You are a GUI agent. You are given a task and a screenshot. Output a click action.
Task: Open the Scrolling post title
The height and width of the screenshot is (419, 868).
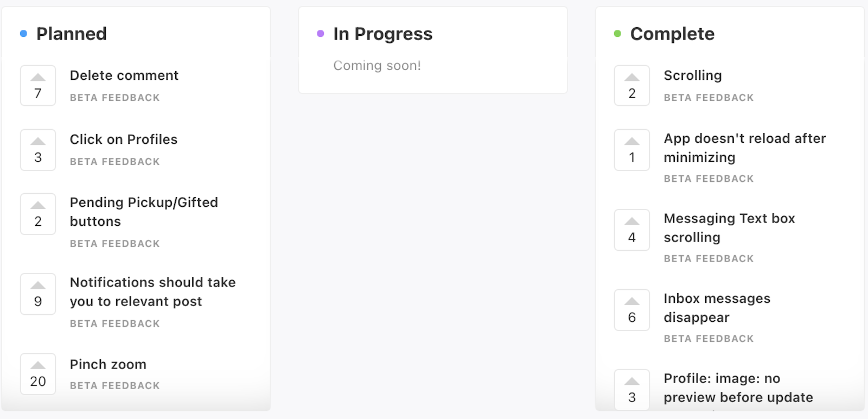pos(692,75)
